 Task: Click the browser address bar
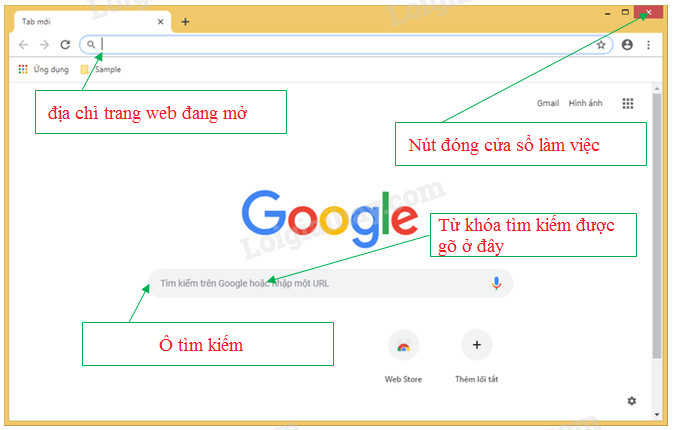pos(340,45)
